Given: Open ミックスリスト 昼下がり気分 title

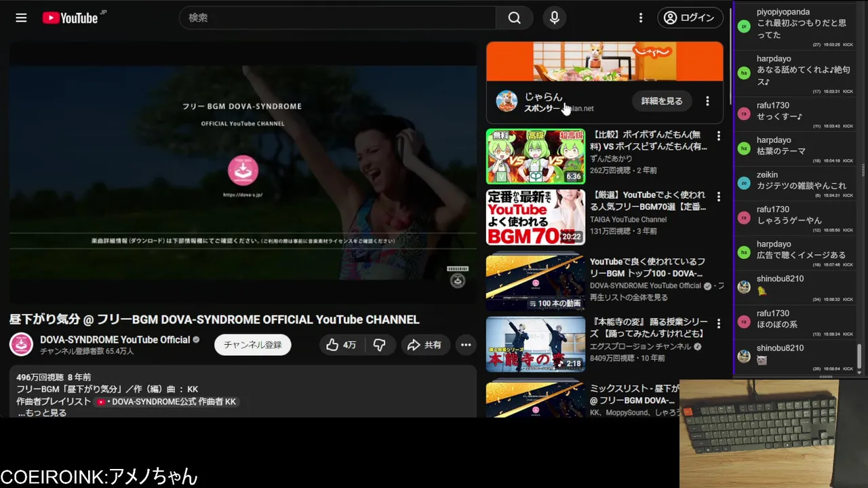Looking at the screenshot, I should (x=635, y=394).
